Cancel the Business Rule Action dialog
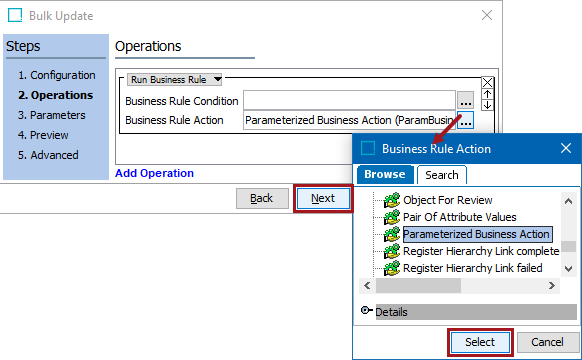 [547, 342]
